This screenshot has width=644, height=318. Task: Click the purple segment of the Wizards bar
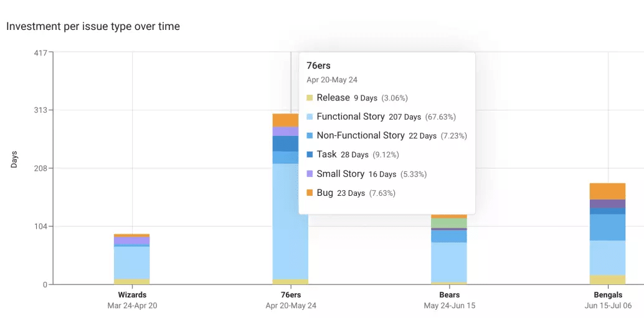tap(132, 240)
